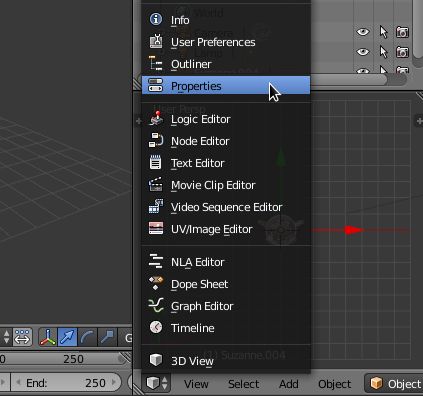Switch editor to Dope Sheet

coord(226,284)
